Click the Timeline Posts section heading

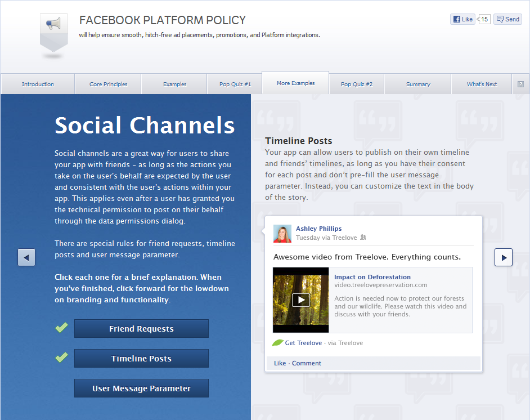(x=298, y=141)
